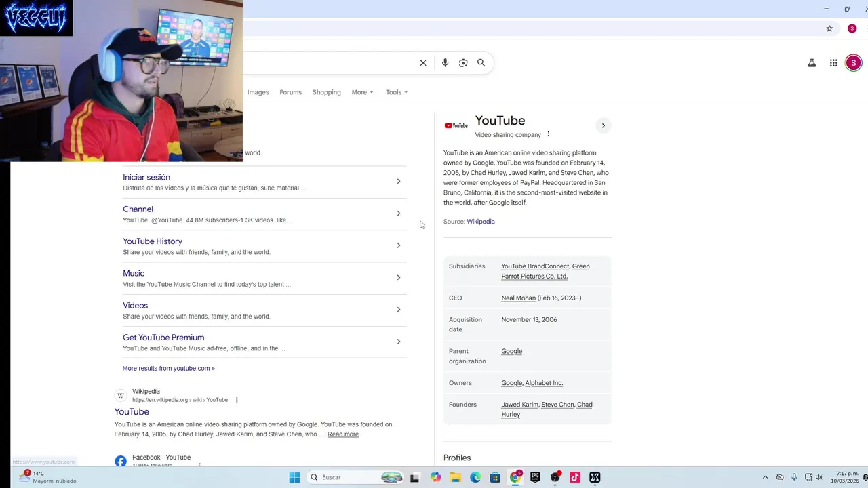Open the Channel link

tap(138, 209)
